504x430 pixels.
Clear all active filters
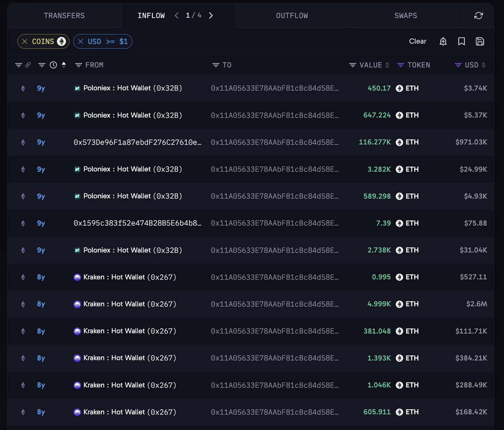[417, 41]
